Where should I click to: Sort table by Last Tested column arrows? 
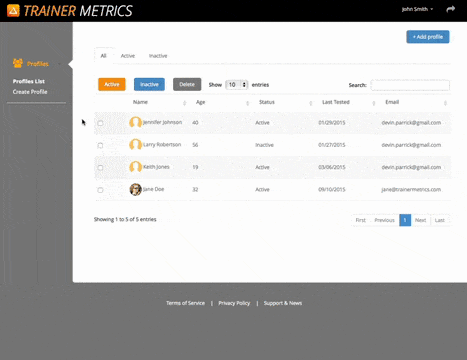(x=374, y=103)
